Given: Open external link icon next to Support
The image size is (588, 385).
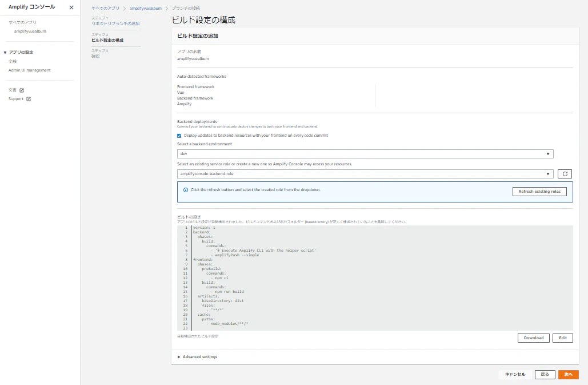Looking at the screenshot, I should [29, 99].
